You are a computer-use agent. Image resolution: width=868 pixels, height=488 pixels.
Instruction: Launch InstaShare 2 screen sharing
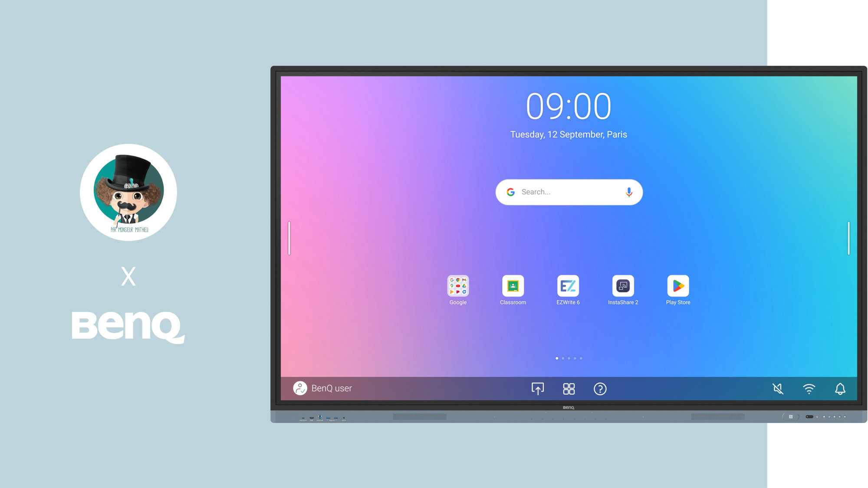pyautogui.click(x=623, y=285)
